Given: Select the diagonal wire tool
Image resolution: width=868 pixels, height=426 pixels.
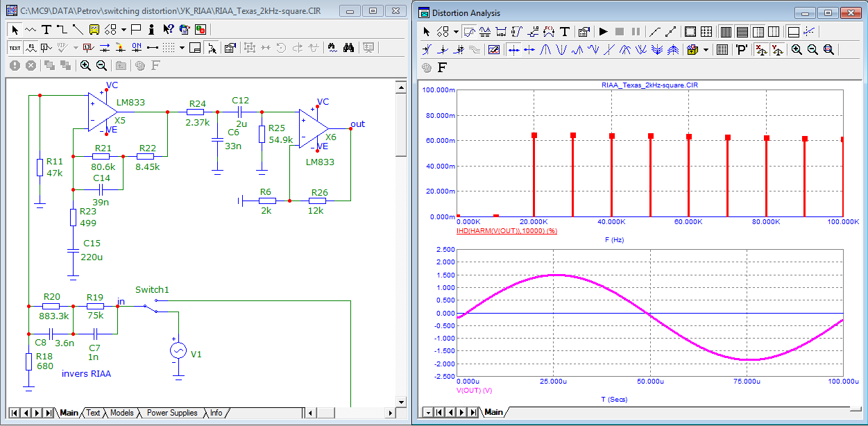Looking at the screenshot, I should [77, 29].
